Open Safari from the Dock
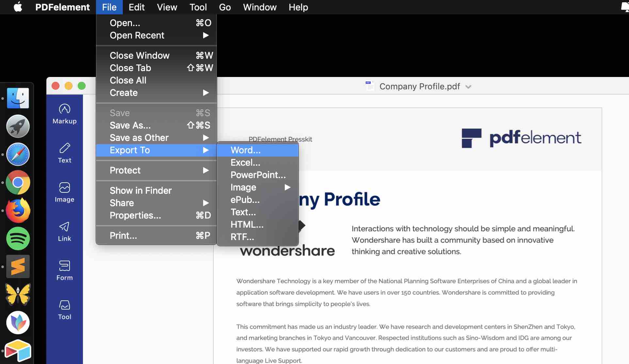Screen dimensions: 629x364 pyautogui.click(x=18, y=154)
